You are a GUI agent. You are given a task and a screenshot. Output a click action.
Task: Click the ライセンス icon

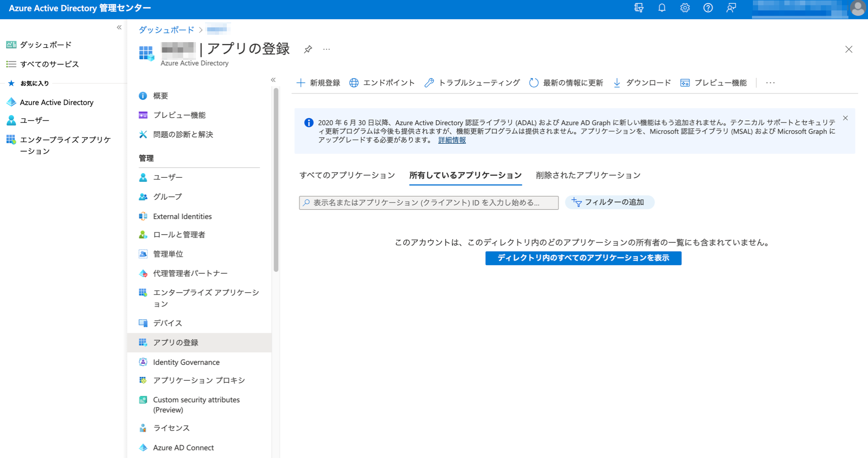[143, 428]
